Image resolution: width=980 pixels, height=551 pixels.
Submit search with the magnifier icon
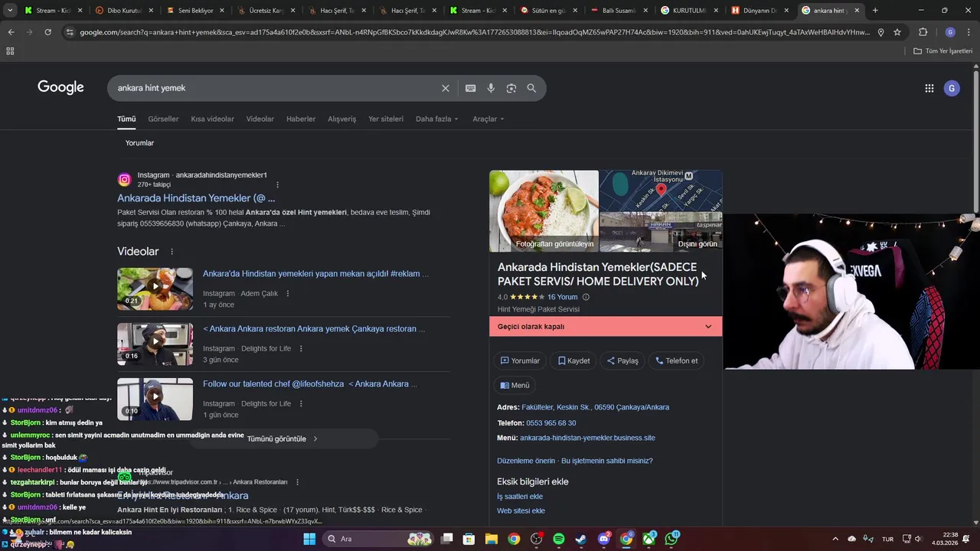(531, 88)
